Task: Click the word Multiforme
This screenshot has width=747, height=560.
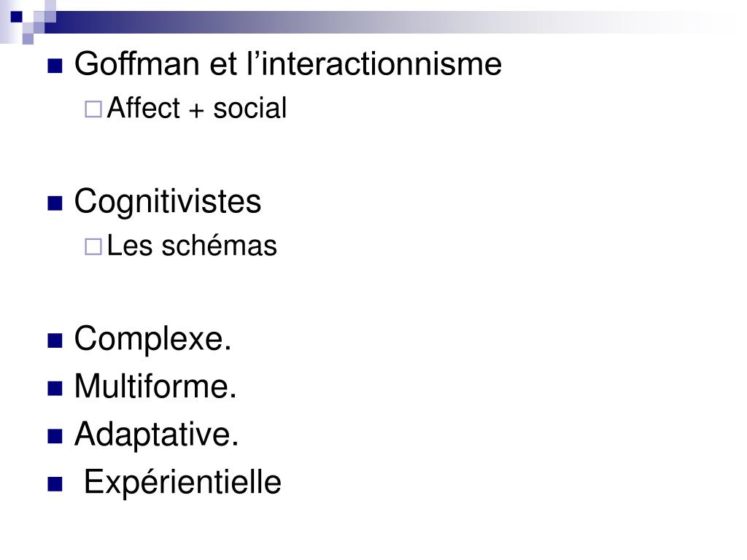Action: [x=155, y=386]
